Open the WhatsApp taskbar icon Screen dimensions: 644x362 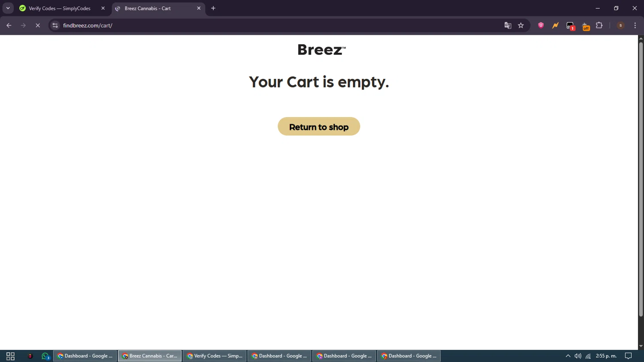click(x=46, y=356)
